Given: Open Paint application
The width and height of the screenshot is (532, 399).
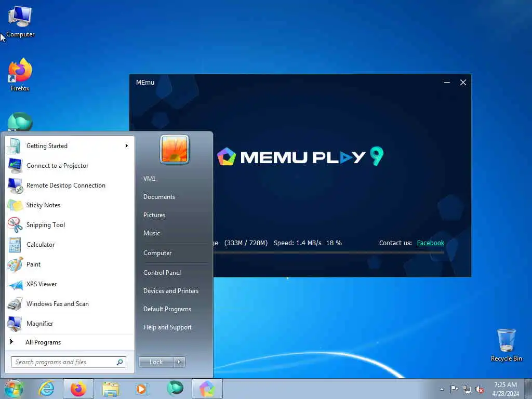Looking at the screenshot, I should 70,264.
